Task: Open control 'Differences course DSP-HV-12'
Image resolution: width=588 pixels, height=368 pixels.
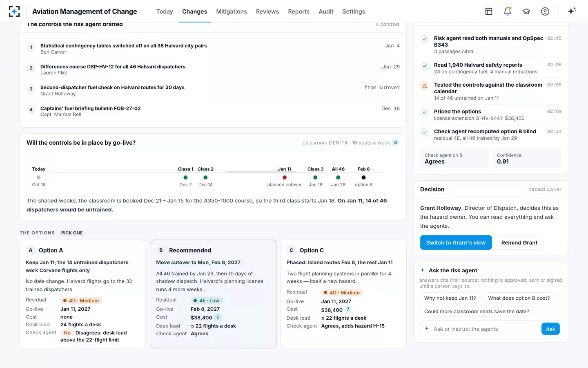Action: pos(213,70)
